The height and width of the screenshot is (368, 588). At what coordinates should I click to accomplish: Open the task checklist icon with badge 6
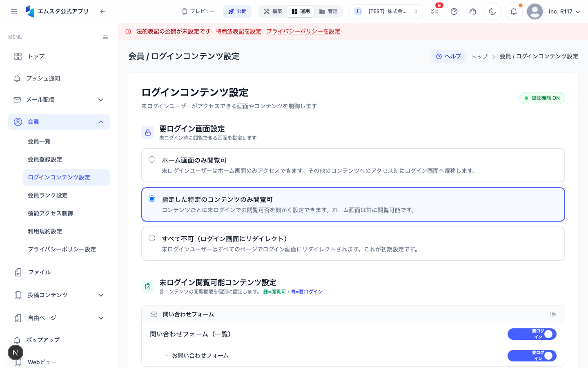(434, 11)
